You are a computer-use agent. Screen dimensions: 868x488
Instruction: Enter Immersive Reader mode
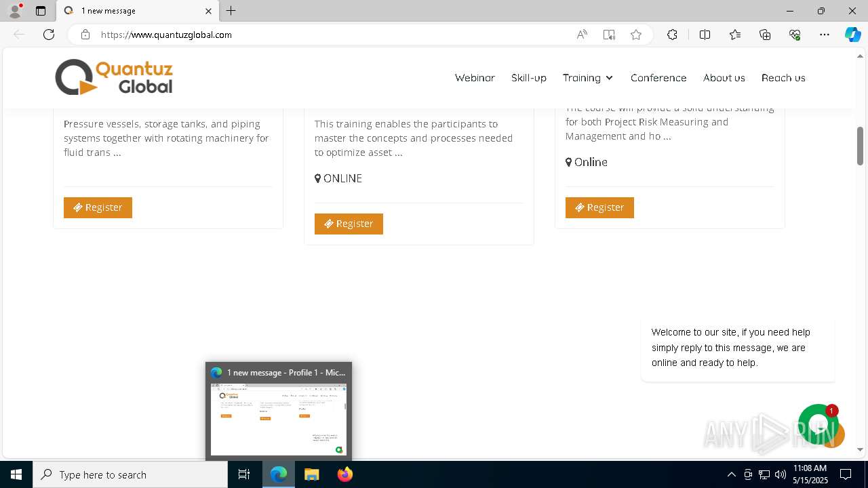609,35
